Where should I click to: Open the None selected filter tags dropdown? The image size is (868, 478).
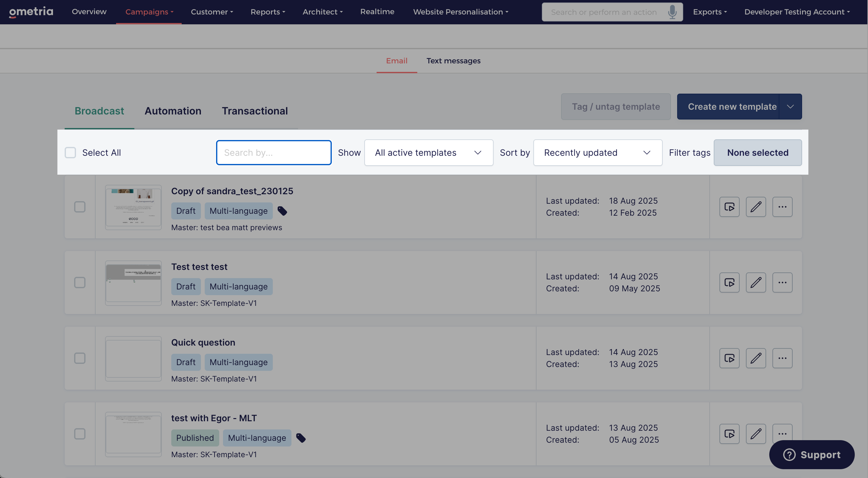758,153
